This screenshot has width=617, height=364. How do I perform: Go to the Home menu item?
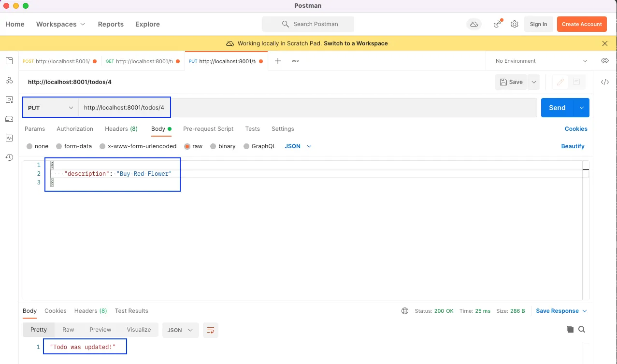pyautogui.click(x=15, y=24)
